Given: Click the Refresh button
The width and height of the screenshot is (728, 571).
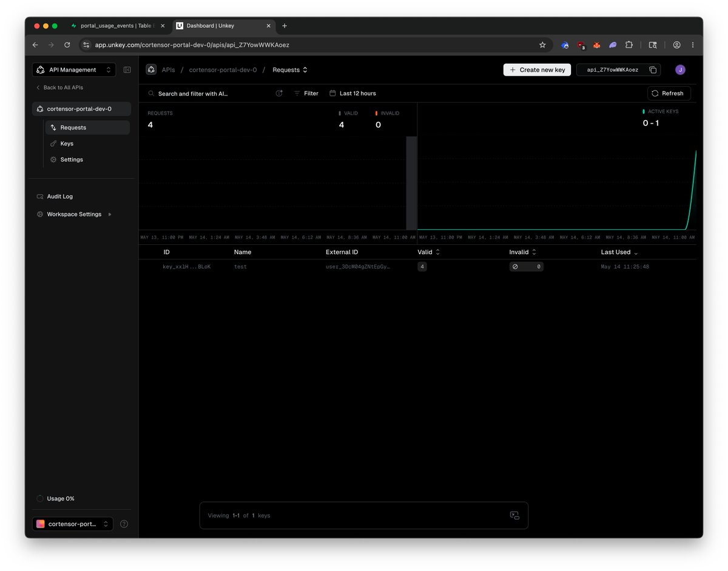Looking at the screenshot, I should point(669,93).
